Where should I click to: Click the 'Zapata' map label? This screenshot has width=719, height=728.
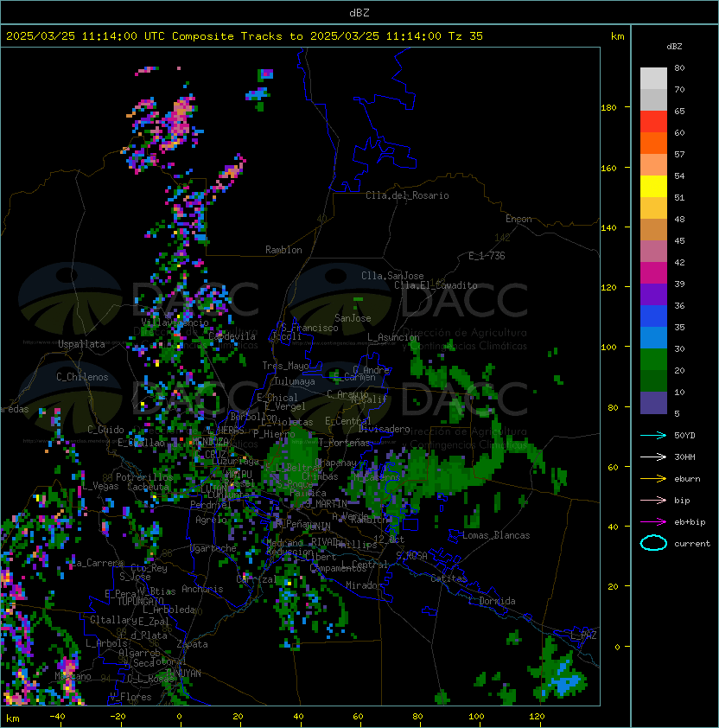(x=192, y=644)
